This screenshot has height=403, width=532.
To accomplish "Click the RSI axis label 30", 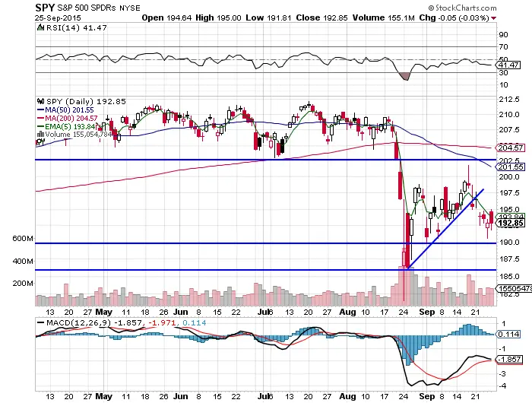I will click(503, 73).
